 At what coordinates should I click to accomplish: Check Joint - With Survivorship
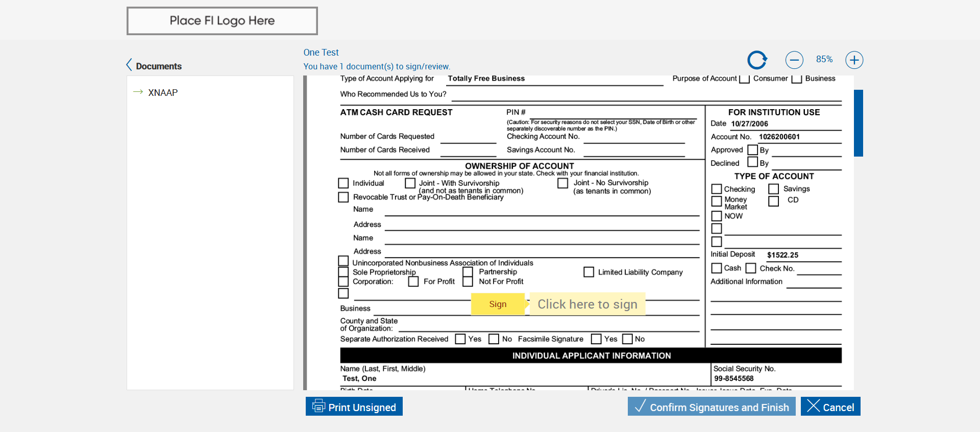click(x=410, y=183)
